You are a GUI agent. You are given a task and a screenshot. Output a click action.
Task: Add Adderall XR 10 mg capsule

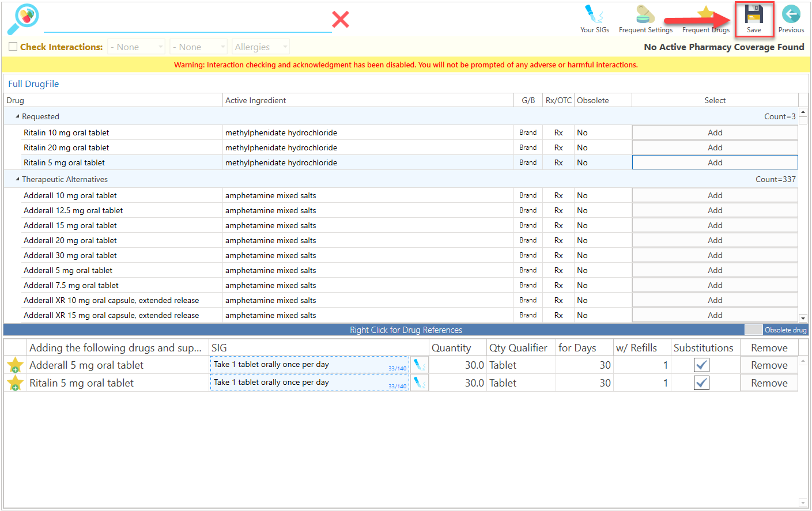pyautogui.click(x=715, y=300)
